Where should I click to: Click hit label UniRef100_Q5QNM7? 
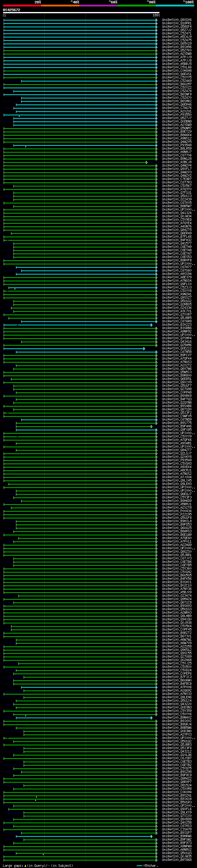pos(177,128)
